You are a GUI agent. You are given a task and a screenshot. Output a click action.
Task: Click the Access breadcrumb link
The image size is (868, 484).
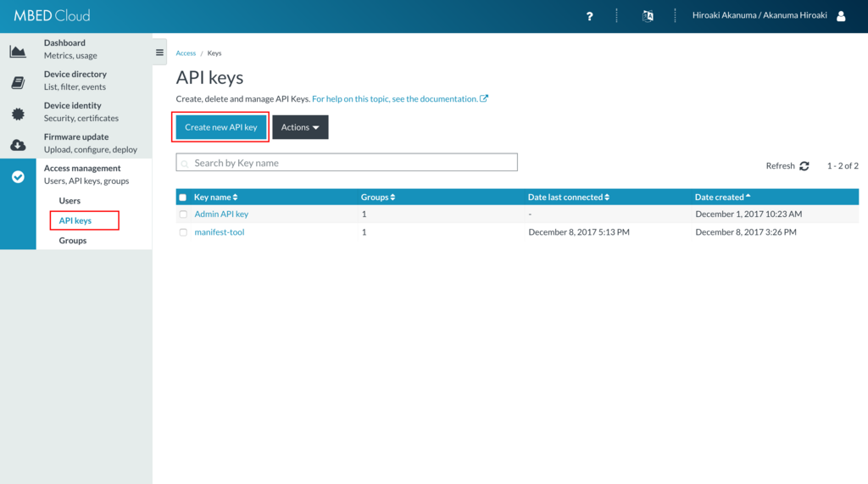pyautogui.click(x=186, y=53)
